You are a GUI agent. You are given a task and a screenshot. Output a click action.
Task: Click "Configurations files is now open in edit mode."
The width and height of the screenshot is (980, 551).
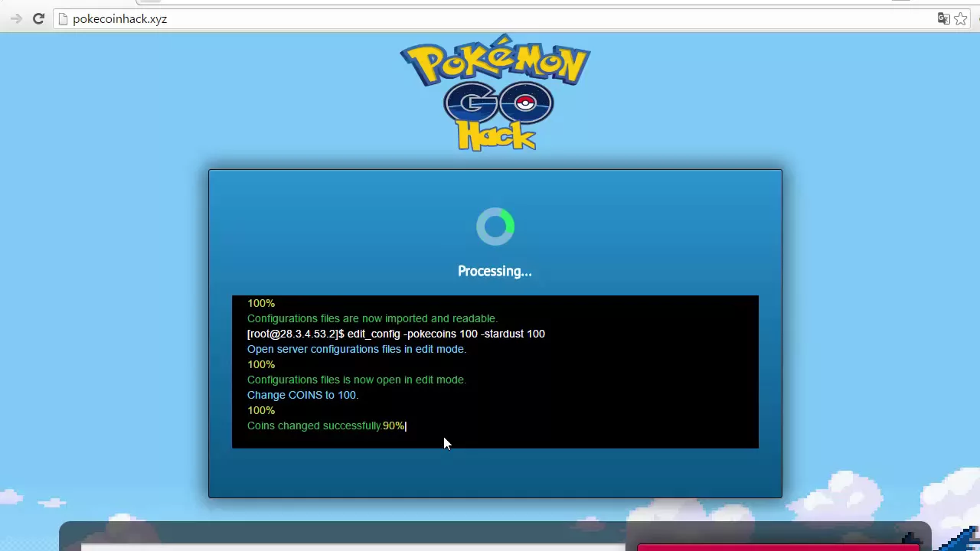pos(357,380)
